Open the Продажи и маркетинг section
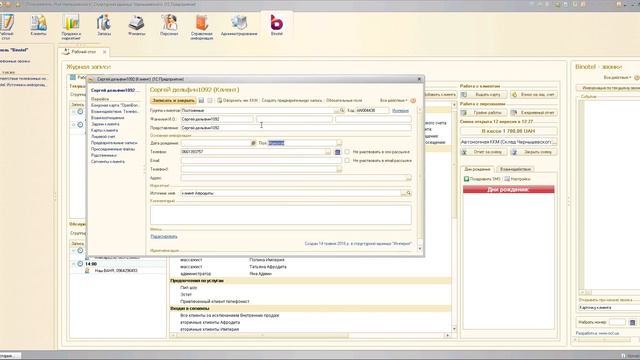The image size is (640, 360). coord(71,27)
